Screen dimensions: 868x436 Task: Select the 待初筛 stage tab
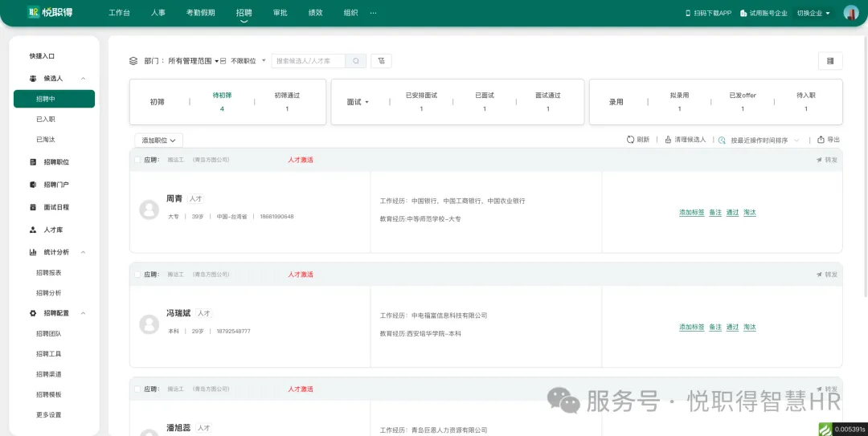222,102
